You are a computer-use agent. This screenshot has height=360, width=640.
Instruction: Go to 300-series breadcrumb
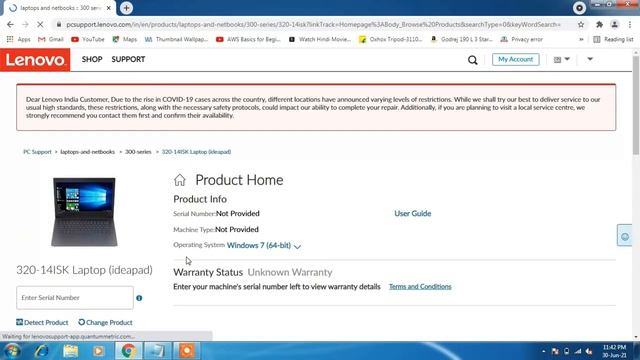138,152
